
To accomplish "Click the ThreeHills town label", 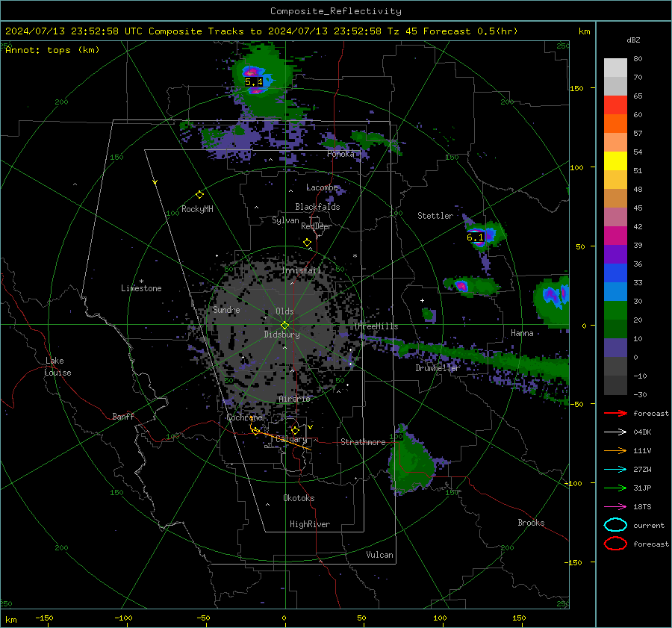I will pyautogui.click(x=376, y=326).
